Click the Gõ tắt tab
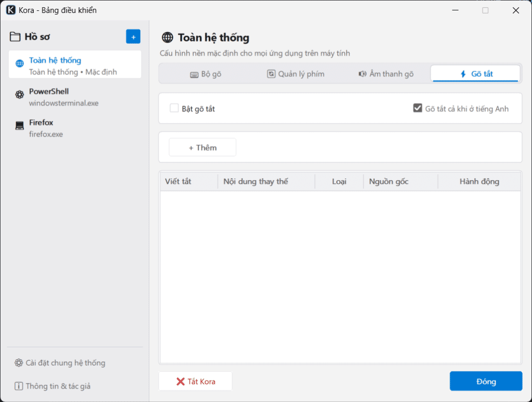The width and height of the screenshot is (532, 402). click(x=475, y=74)
